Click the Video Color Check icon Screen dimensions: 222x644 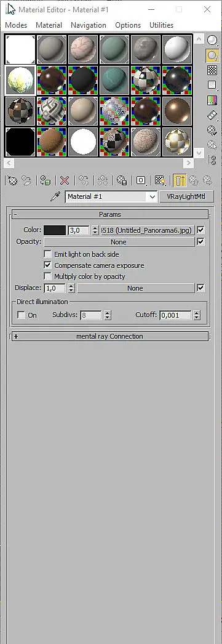tap(212, 100)
